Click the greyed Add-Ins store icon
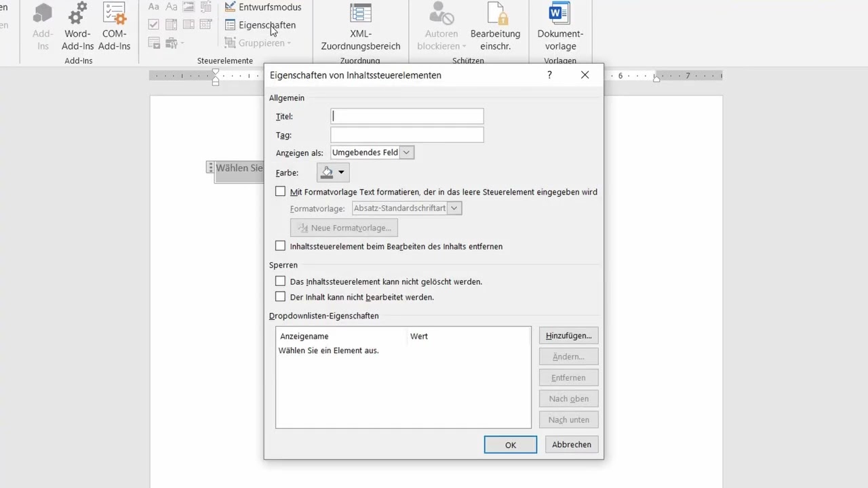The image size is (868, 488). (x=43, y=26)
